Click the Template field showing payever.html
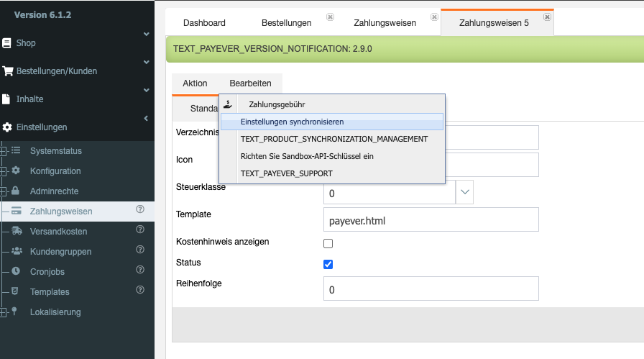The image size is (644, 359). coord(431,219)
